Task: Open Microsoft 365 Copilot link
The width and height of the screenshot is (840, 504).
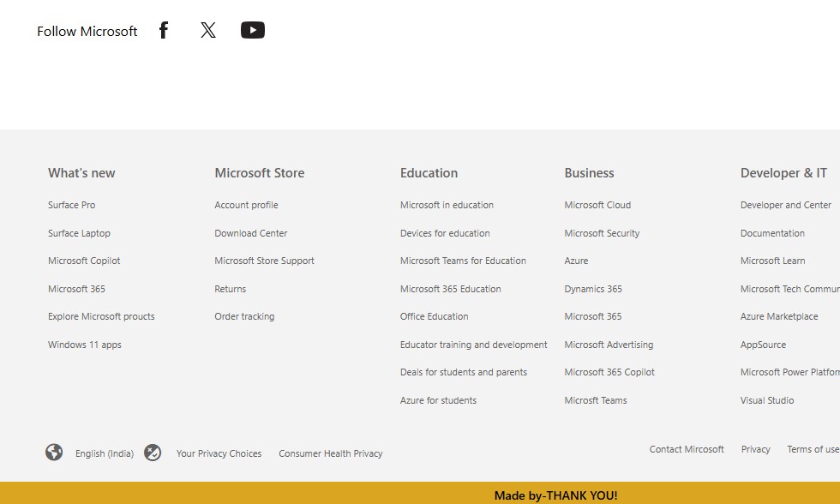Action: pyautogui.click(x=609, y=372)
